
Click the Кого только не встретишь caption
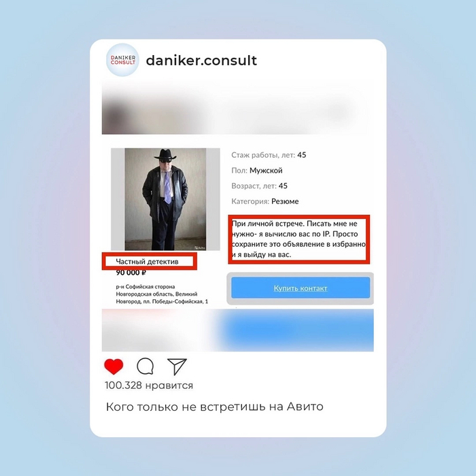pyautogui.click(x=215, y=407)
